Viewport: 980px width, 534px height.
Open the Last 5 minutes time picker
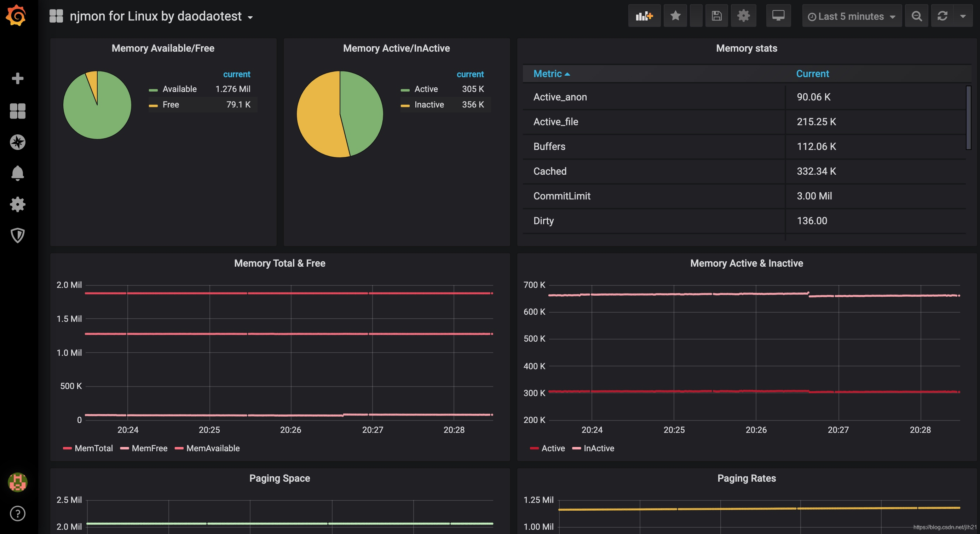tap(852, 16)
